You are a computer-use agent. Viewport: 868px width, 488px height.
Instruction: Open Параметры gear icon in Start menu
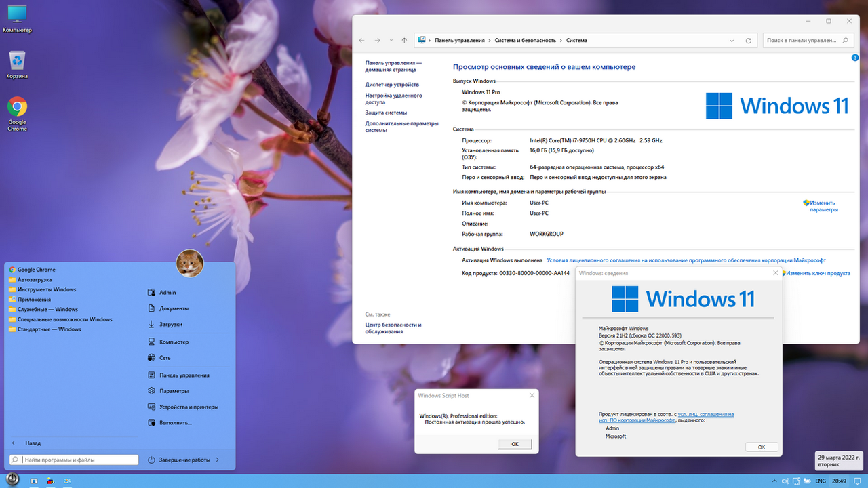coord(151,391)
